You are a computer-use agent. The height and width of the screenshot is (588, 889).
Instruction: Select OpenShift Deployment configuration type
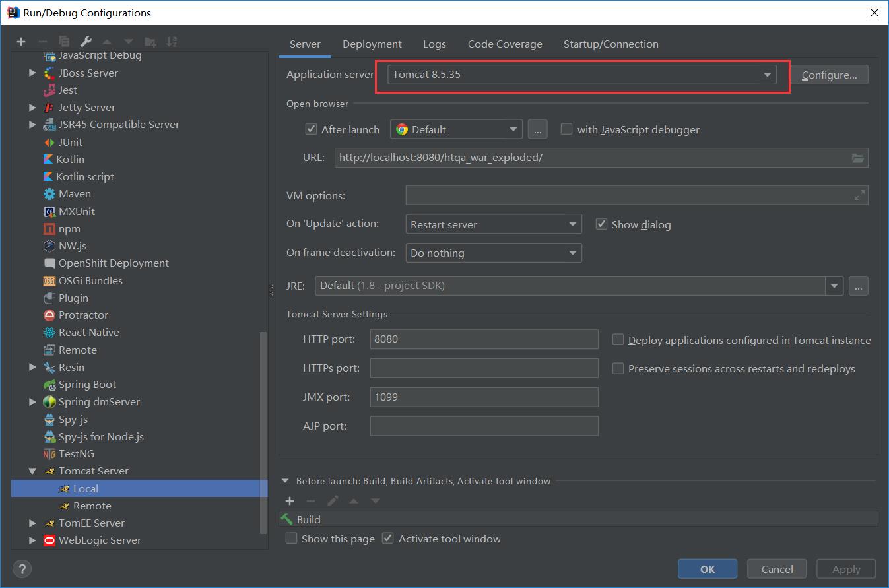114,263
